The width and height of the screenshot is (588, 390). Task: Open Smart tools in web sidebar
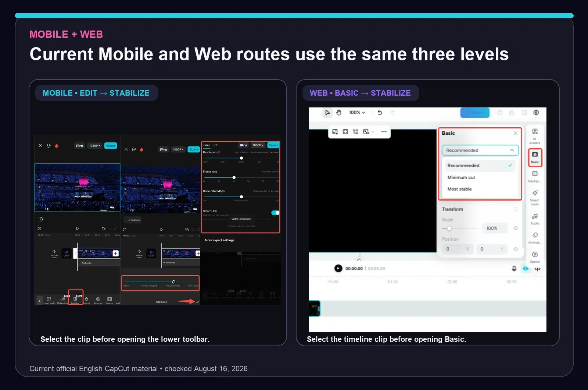(535, 198)
